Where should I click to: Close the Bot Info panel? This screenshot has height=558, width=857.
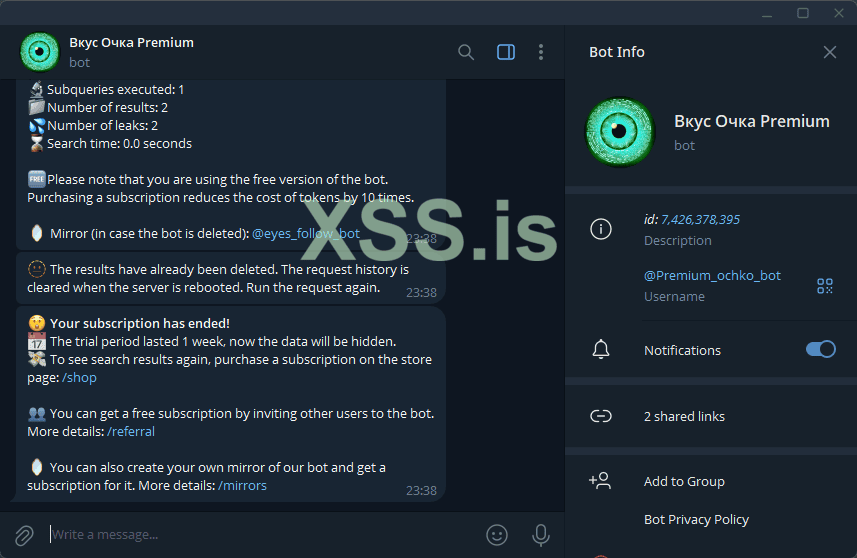[x=830, y=52]
